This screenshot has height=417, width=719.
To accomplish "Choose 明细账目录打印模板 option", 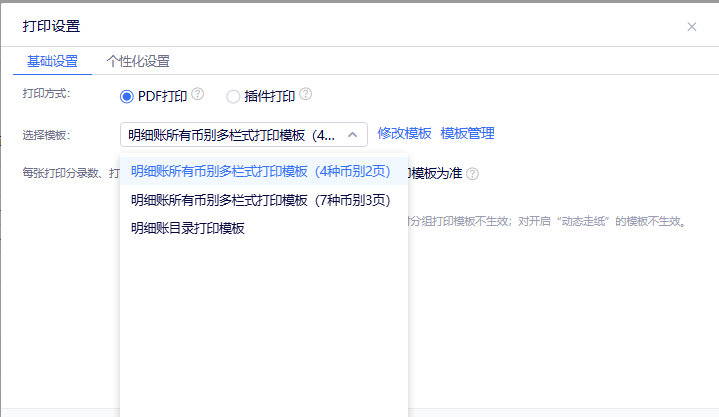I will (x=264, y=228).
